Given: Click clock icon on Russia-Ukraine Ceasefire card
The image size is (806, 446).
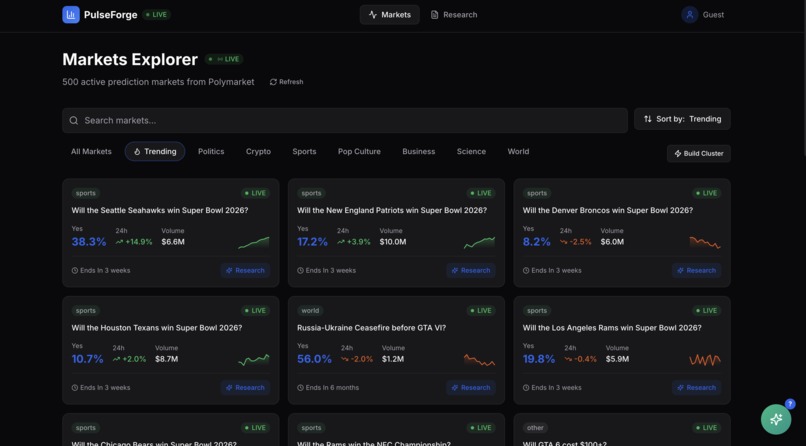Looking at the screenshot, I should pyautogui.click(x=300, y=387).
